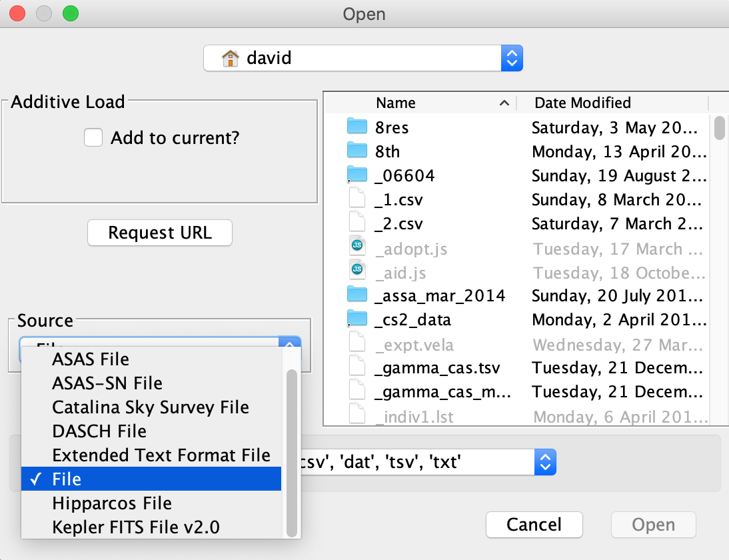Pick Catalina Sky Survey File source
Image resolution: width=729 pixels, height=560 pixels.
pos(151,407)
